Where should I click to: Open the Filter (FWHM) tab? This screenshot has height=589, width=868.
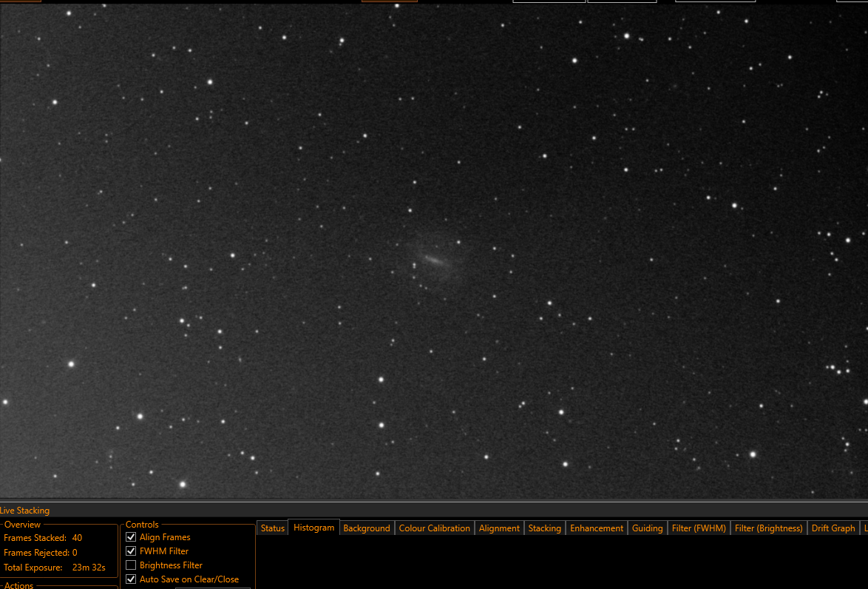pos(699,528)
